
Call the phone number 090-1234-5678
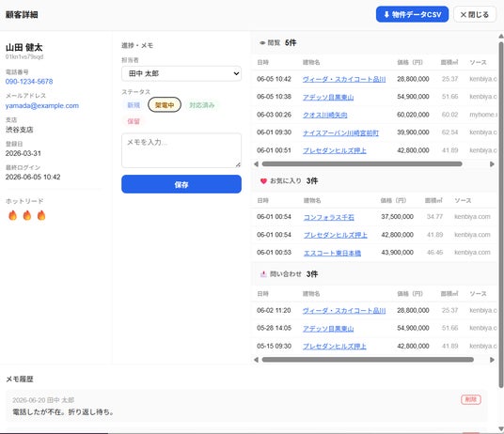(29, 82)
